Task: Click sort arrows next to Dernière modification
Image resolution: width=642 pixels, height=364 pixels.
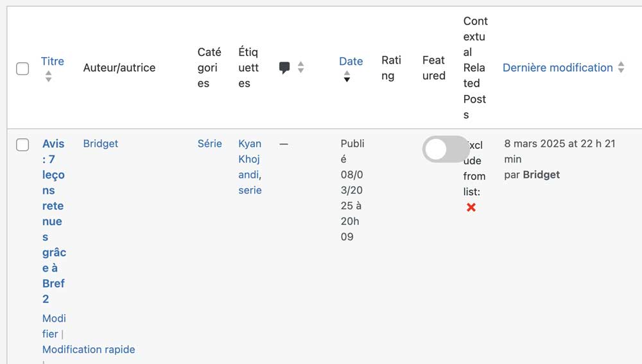Action: tap(621, 67)
